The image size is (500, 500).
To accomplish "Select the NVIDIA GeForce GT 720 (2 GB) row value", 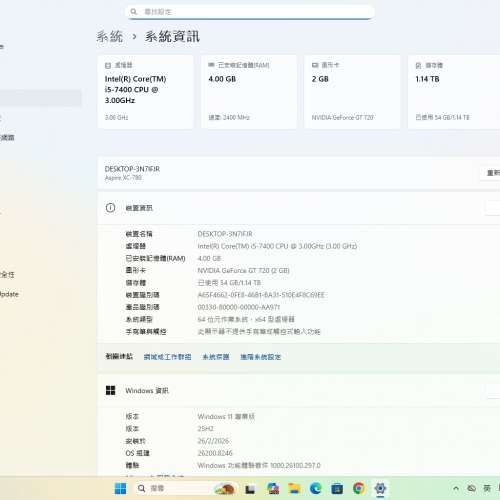I will pos(243,270).
